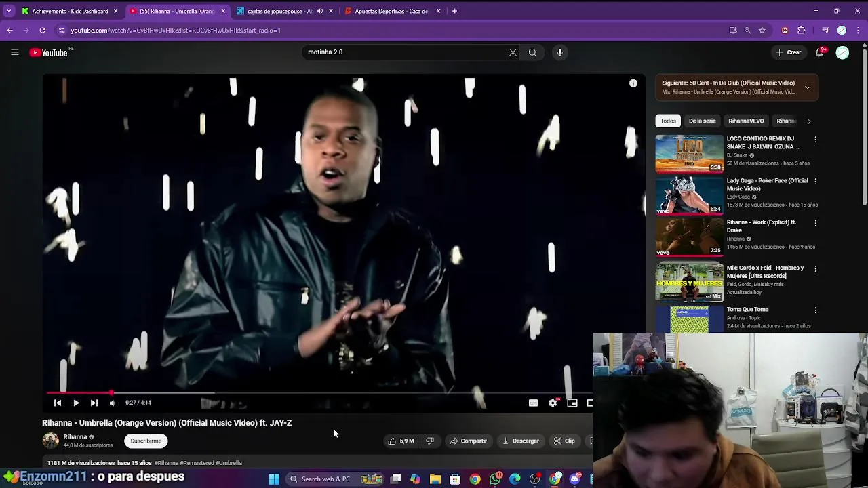Switch to Apuestas Deportivas tab
The width and height of the screenshot is (868, 488).
coord(391,11)
